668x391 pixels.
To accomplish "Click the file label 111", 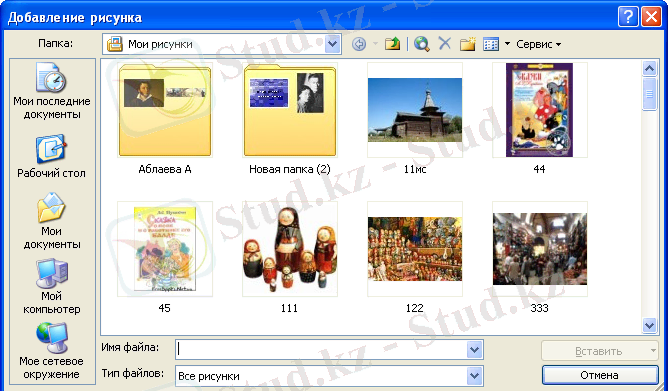I will [289, 308].
